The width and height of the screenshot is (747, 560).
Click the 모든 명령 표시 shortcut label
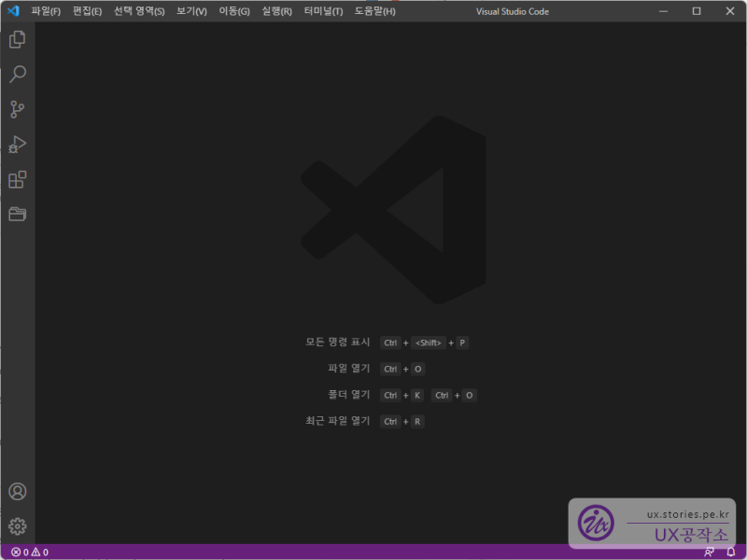tap(337, 343)
